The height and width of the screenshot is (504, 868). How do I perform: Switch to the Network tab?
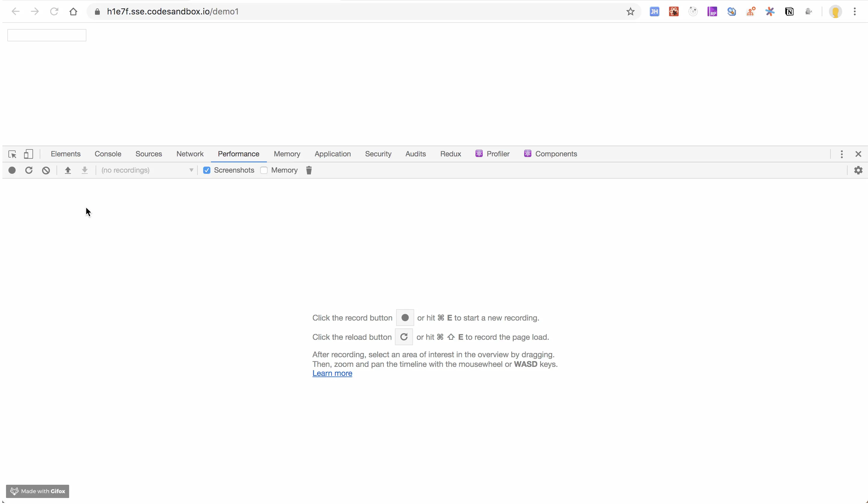[x=190, y=154]
